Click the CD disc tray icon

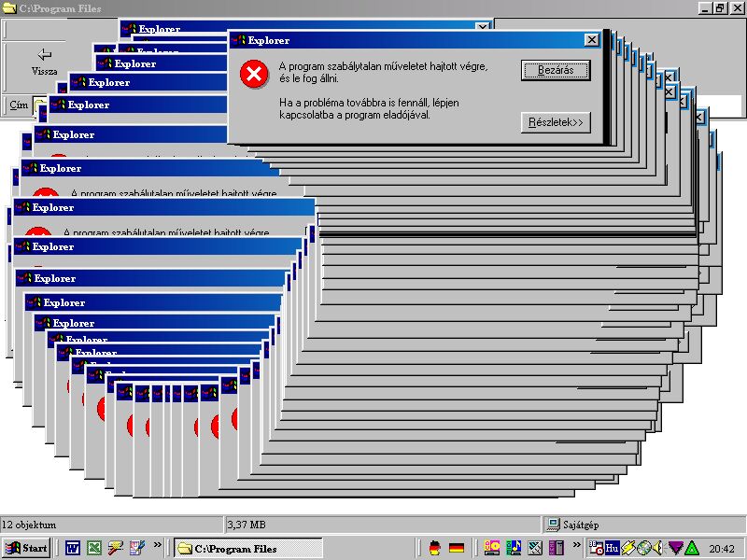tap(643, 548)
